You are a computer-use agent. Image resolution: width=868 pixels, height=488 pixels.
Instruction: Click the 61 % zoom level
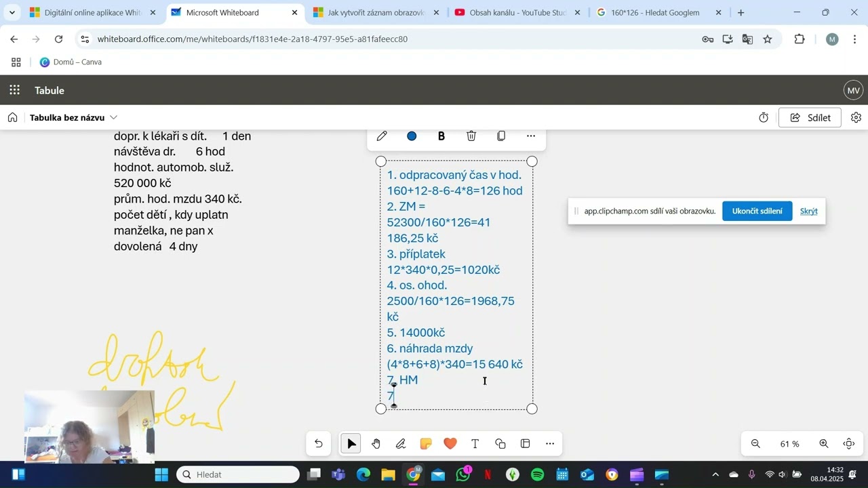point(789,444)
